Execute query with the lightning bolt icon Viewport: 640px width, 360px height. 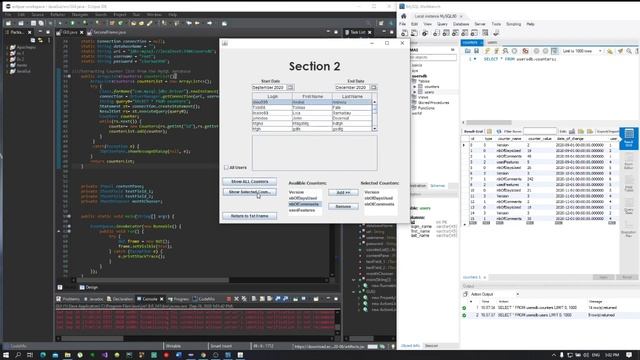click(487, 51)
